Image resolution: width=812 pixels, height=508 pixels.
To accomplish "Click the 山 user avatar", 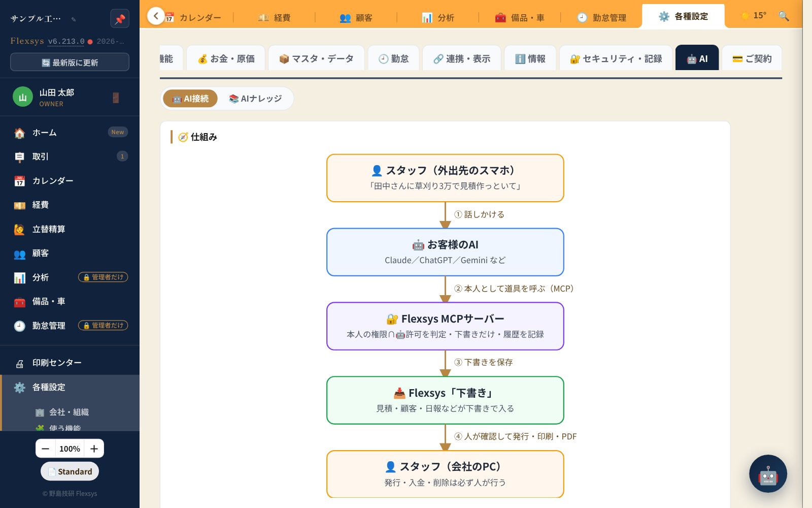I will tap(23, 97).
